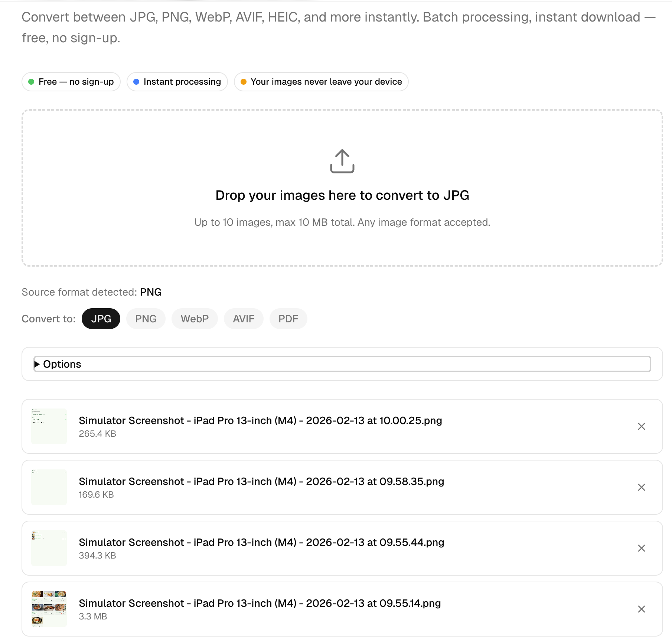The height and width of the screenshot is (641, 672).
Task: Click the upload arrow icon in drop zone
Action: (x=342, y=161)
